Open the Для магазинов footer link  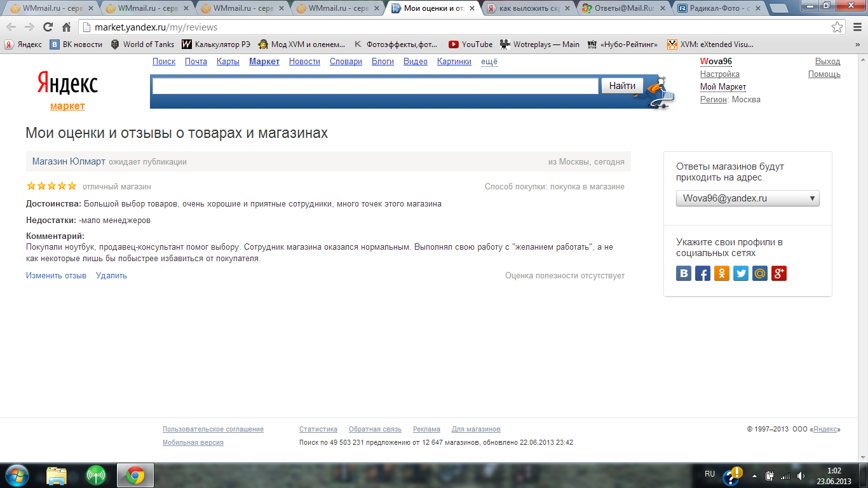click(476, 430)
